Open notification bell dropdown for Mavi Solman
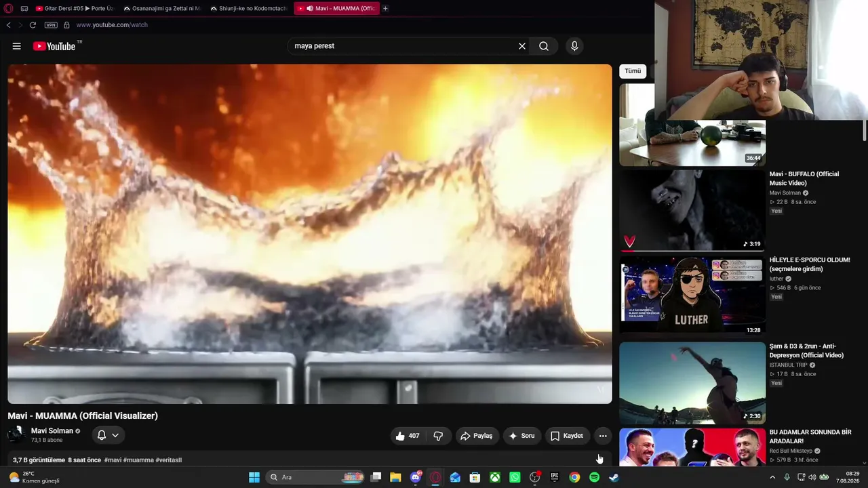 (108, 435)
